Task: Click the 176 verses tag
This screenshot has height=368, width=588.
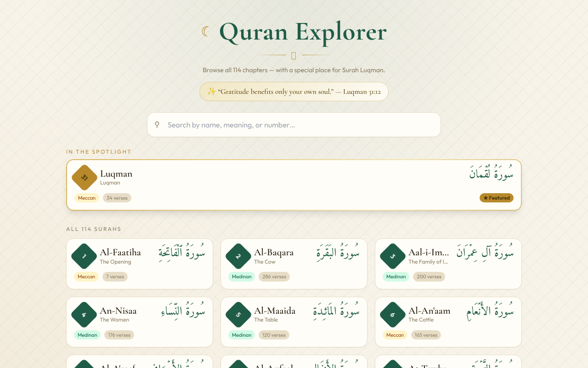Action: [x=119, y=335]
